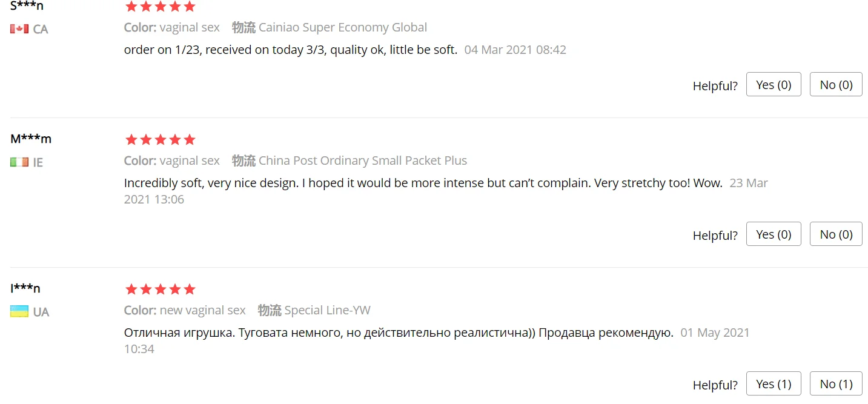Click No (1) on the Ukrainian review
Screen dimensions: 868x404
click(835, 384)
